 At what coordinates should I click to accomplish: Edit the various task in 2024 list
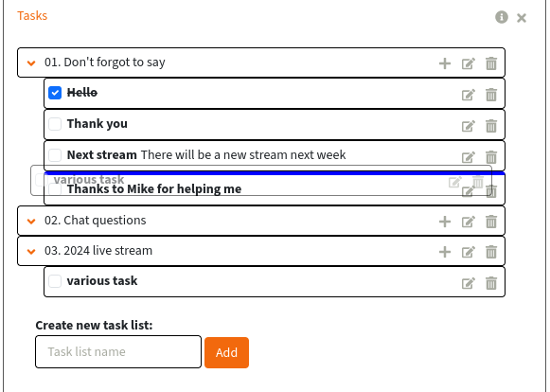pyautogui.click(x=468, y=282)
